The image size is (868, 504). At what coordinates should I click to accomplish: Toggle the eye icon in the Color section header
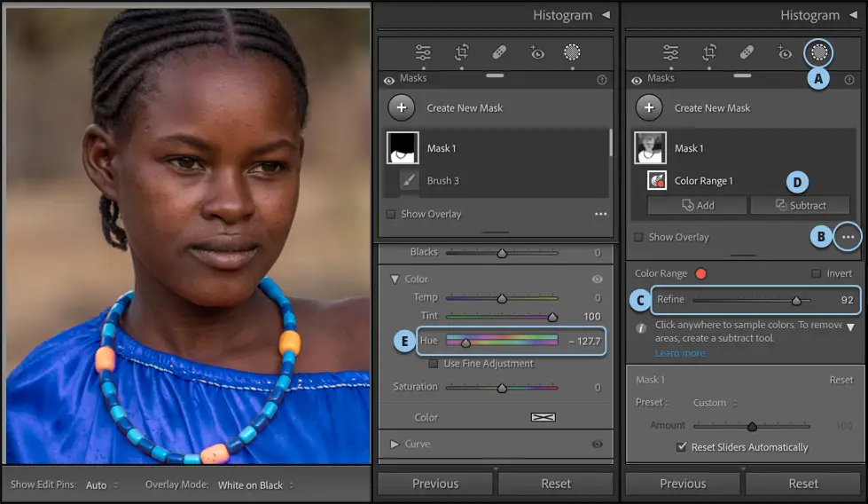(597, 279)
